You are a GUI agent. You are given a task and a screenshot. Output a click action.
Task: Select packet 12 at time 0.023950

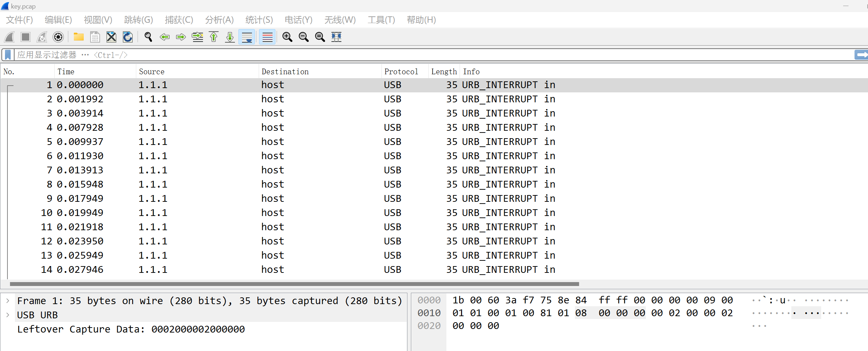434,241
